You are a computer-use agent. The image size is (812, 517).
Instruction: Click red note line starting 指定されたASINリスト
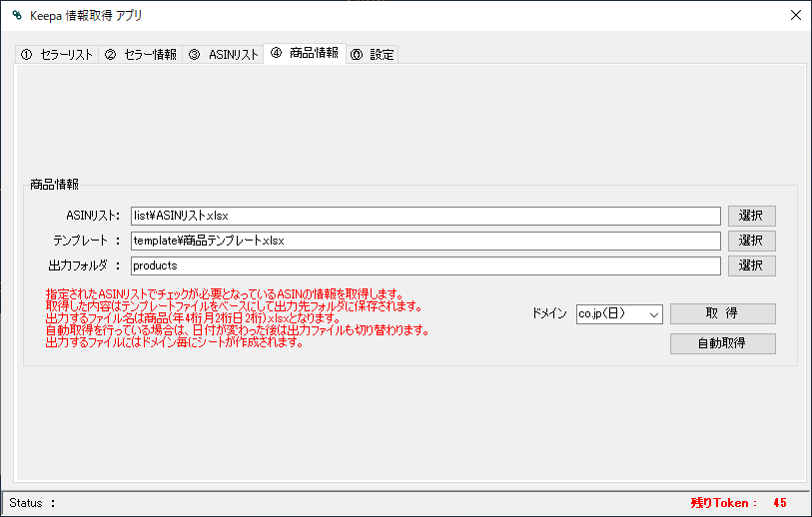pyautogui.click(x=225, y=294)
